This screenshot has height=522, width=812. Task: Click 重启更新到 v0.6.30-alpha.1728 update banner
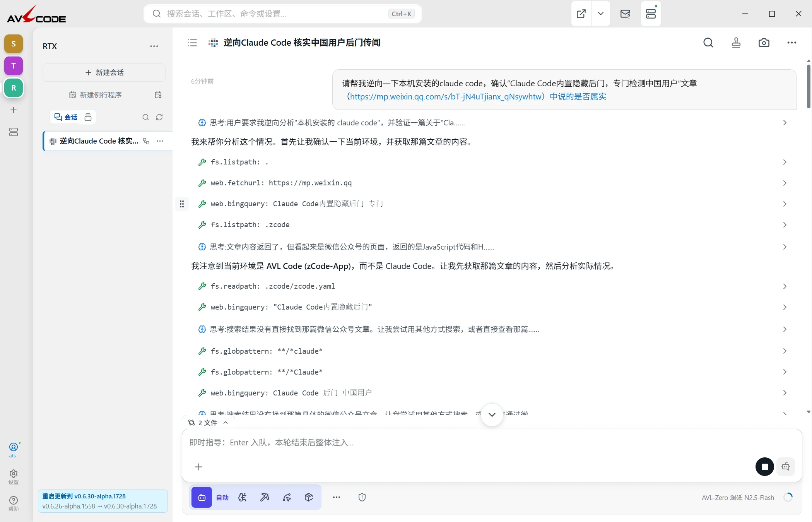[103, 501]
